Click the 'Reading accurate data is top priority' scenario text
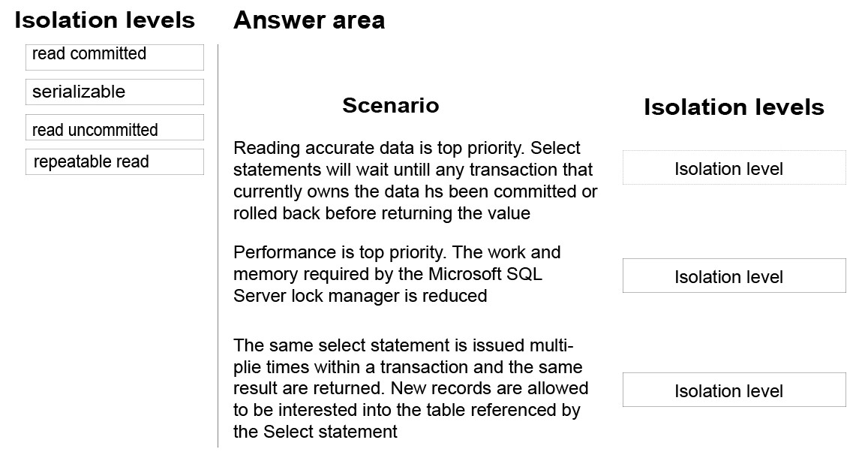868x467 pixels. tap(415, 181)
